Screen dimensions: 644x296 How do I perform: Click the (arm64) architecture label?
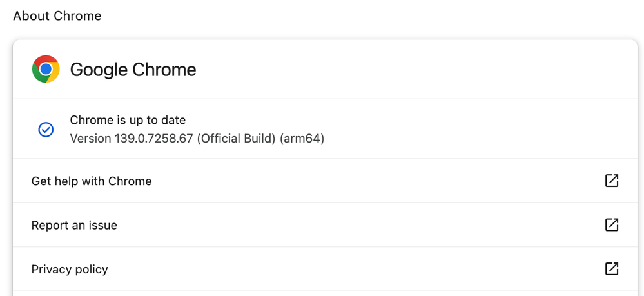pyautogui.click(x=302, y=139)
